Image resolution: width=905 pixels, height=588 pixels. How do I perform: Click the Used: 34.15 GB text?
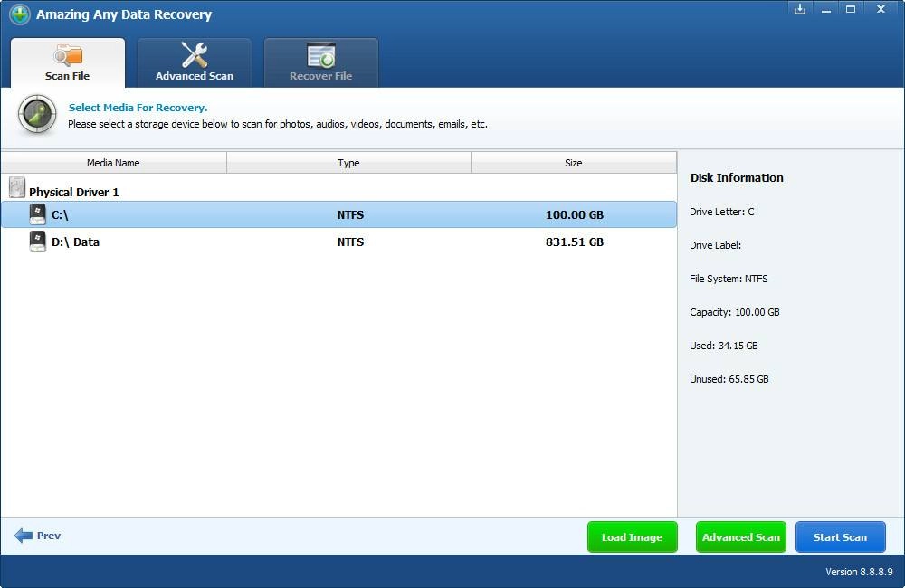(x=724, y=346)
